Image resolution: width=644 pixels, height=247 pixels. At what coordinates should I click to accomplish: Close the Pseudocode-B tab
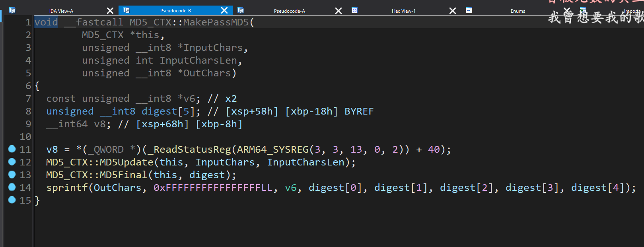[x=224, y=11]
